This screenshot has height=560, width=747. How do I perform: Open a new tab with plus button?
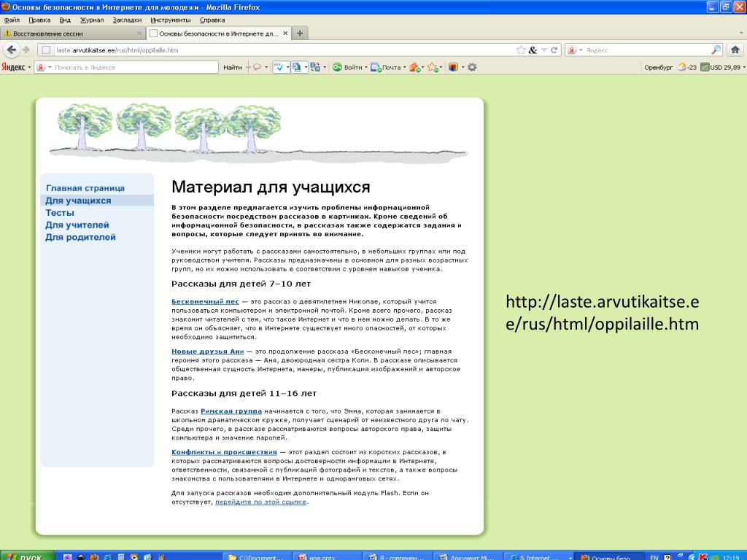300,34
